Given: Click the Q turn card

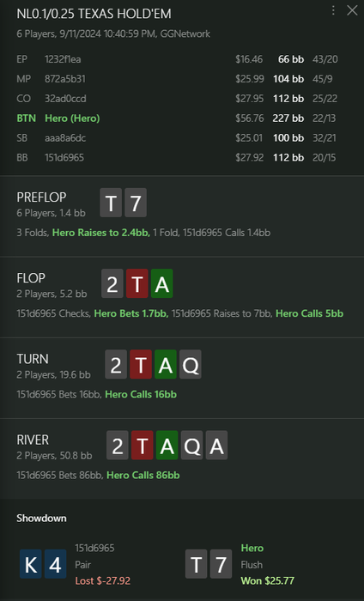Looking at the screenshot, I should tap(191, 365).
